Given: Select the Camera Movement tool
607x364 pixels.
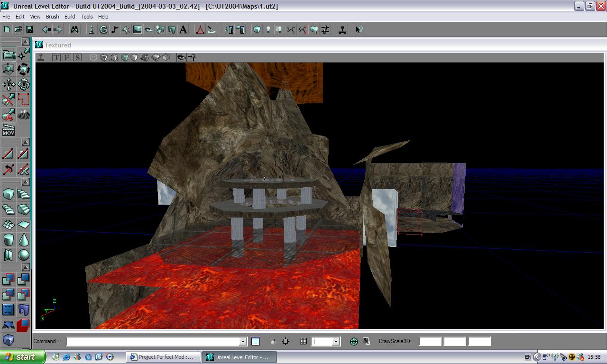Looking at the screenshot, I should 9,55.
